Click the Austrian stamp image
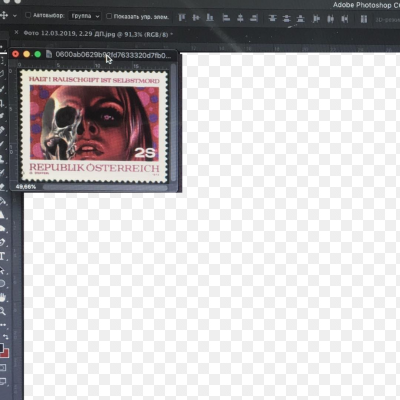The width and height of the screenshot is (400, 400). (94, 126)
